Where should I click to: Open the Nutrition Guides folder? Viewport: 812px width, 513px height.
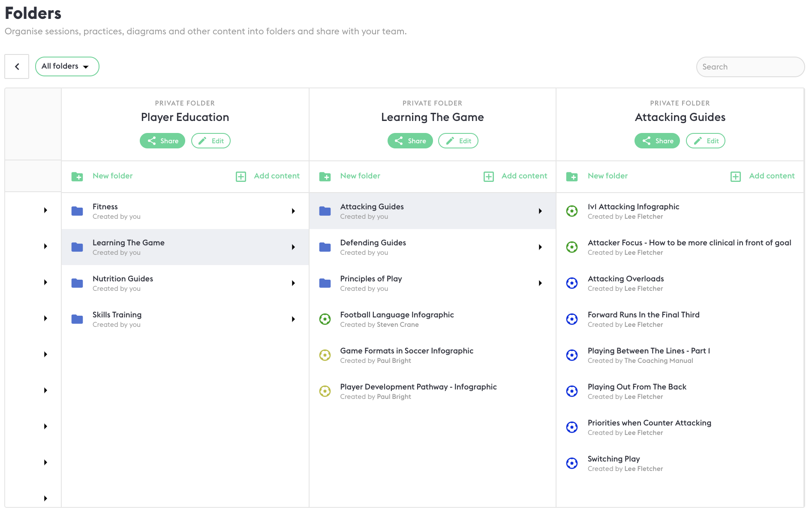(x=123, y=283)
